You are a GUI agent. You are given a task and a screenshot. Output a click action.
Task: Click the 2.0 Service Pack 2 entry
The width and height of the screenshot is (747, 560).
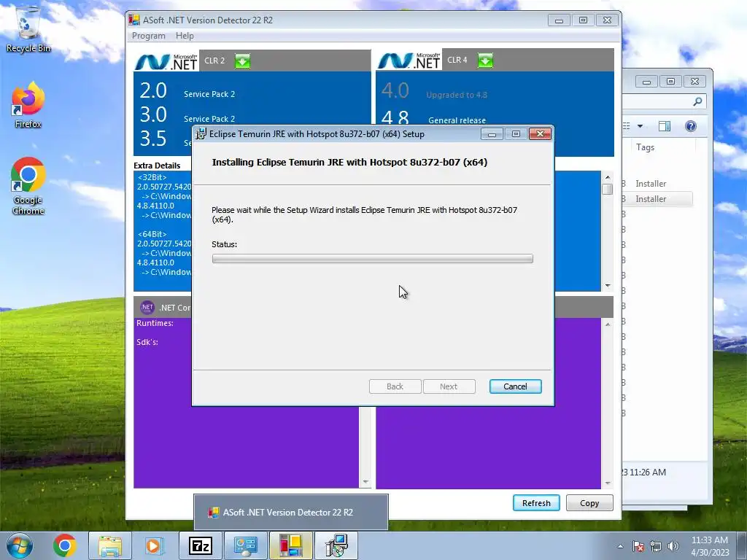coord(187,91)
